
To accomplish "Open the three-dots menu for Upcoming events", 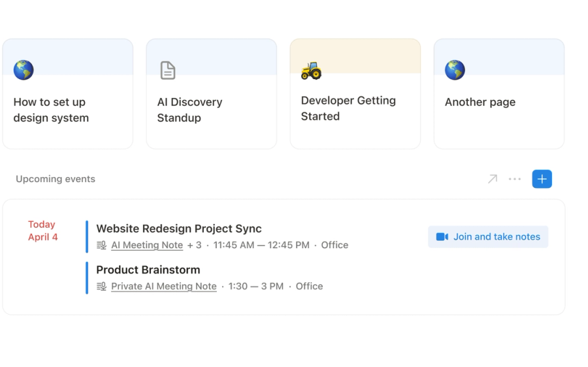I will coord(515,179).
